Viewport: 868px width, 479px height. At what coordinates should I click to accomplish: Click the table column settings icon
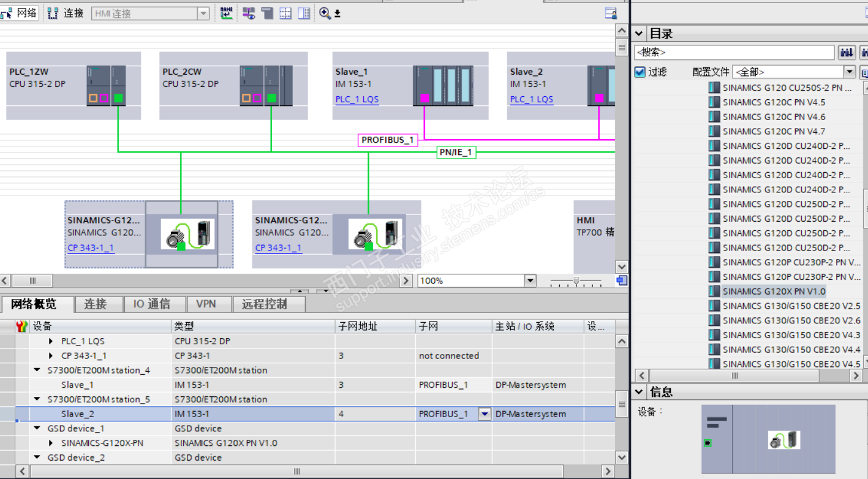point(22,326)
